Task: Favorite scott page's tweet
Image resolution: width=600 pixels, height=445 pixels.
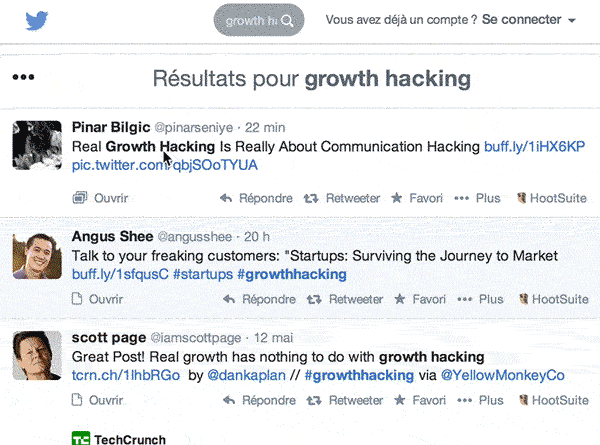Action: click(420, 400)
